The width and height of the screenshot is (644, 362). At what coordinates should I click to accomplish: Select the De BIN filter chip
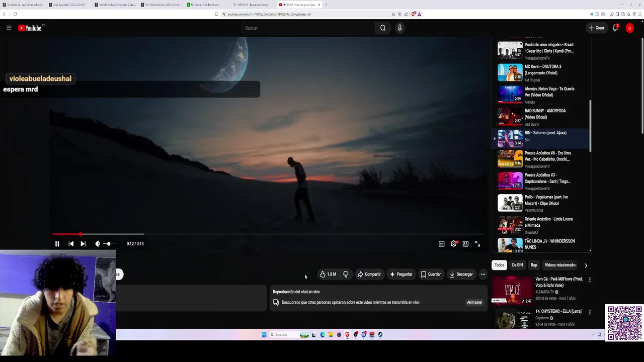point(517,265)
